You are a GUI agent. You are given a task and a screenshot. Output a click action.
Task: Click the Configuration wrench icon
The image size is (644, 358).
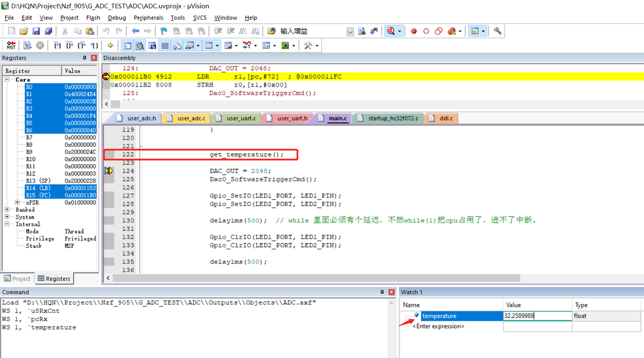click(x=497, y=31)
